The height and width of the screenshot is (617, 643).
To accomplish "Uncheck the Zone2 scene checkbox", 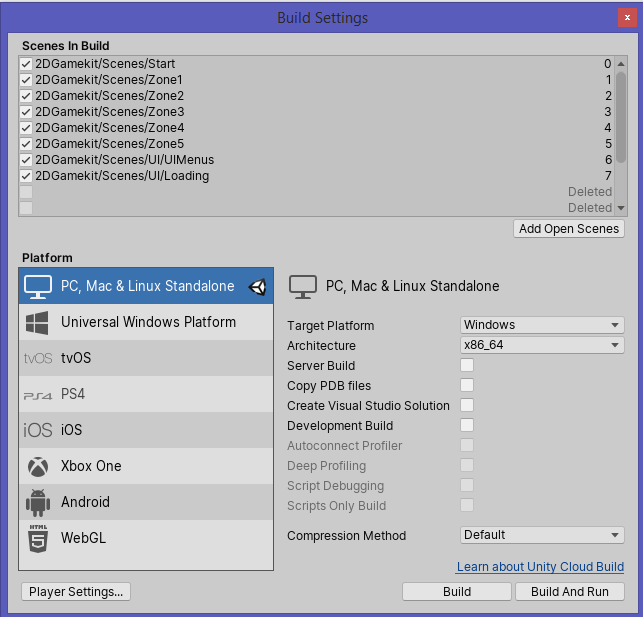I will (x=26, y=96).
